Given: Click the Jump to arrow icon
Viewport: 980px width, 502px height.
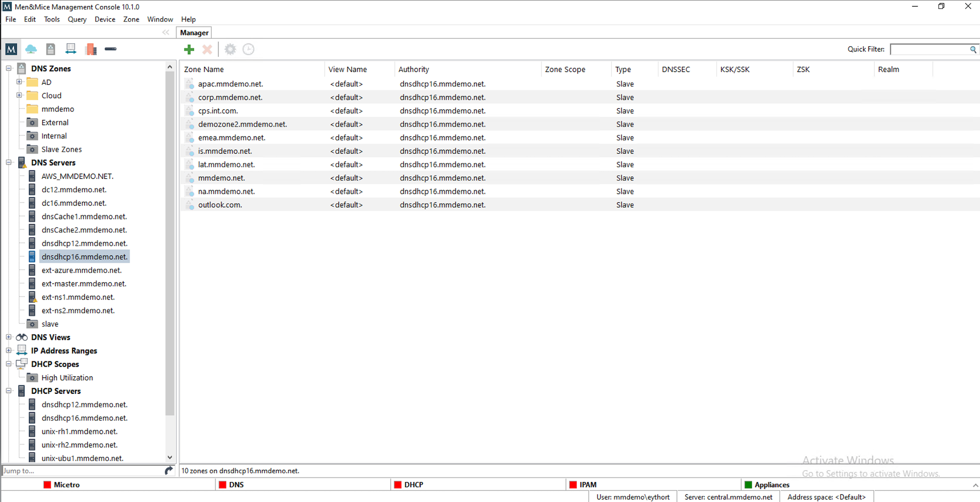Looking at the screenshot, I should coord(169,470).
